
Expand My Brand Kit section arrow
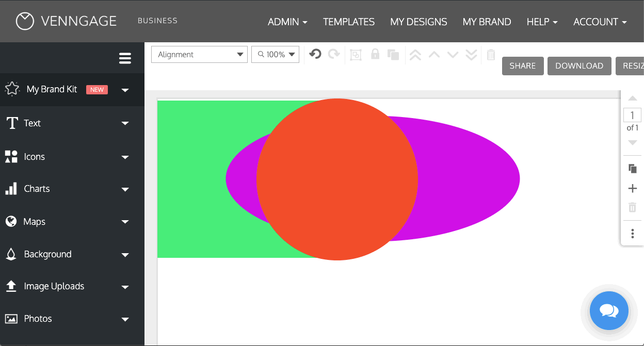125,90
